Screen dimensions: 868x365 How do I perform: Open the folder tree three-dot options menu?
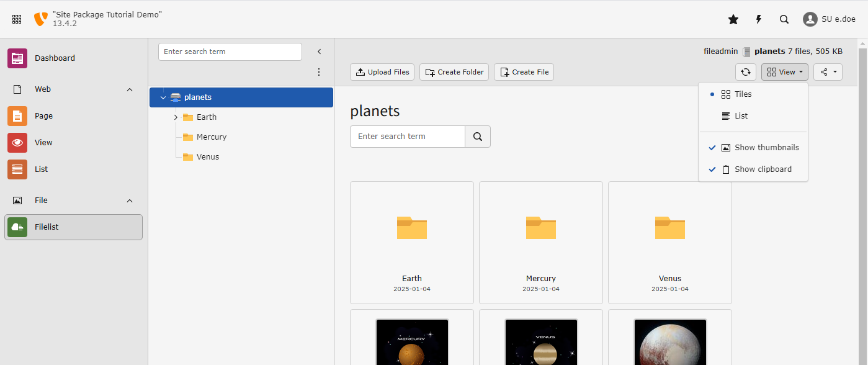pos(319,72)
